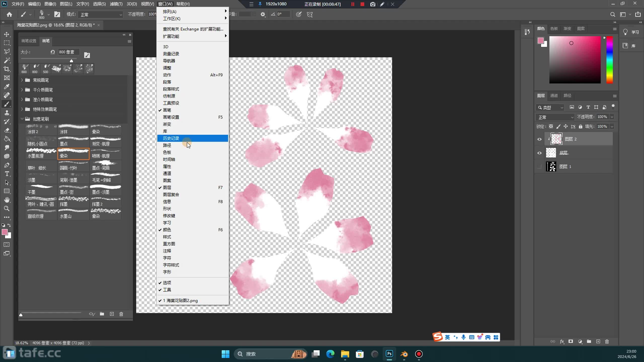This screenshot has height=362, width=644.
Task: Pause the screen recording
Action: pos(353,4)
